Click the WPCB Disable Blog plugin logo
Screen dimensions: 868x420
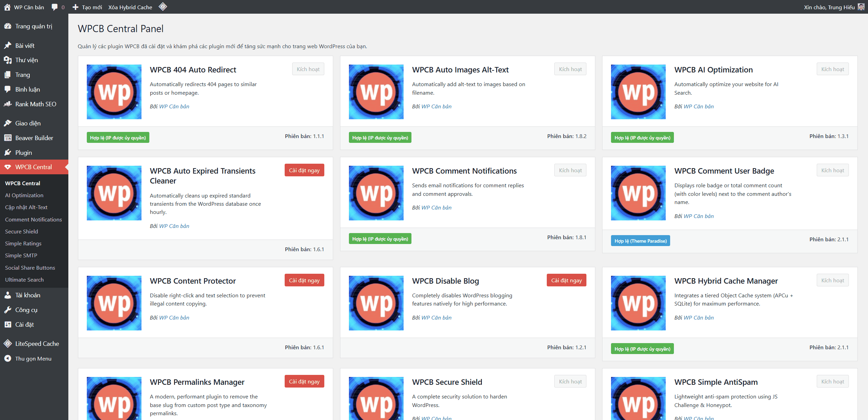[x=376, y=303]
